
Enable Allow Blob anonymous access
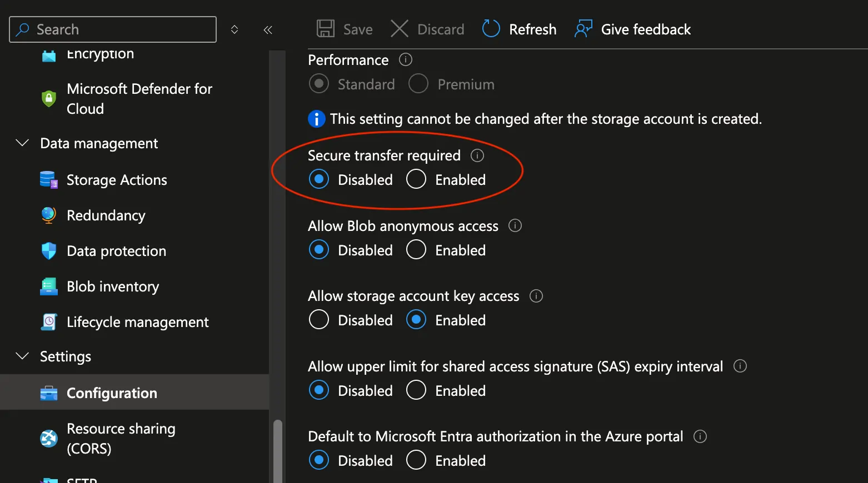pyautogui.click(x=416, y=250)
